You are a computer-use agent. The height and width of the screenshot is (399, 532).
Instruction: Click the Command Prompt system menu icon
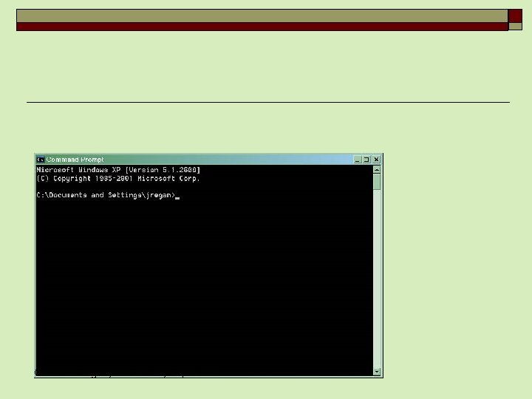tap(41, 160)
